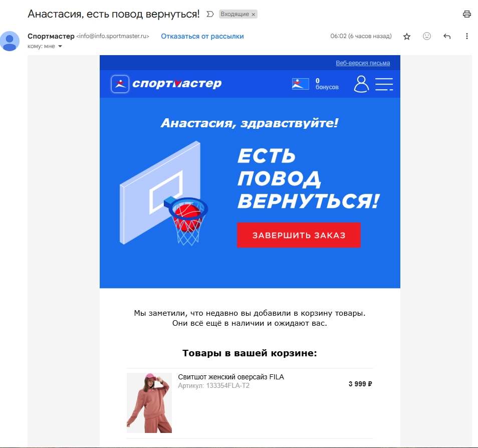This screenshot has width=478, height=448.
Task: Click the red 'ЗАВЕРШИТЬ ЗАКАЗ' button
Action: coord(299,235)
